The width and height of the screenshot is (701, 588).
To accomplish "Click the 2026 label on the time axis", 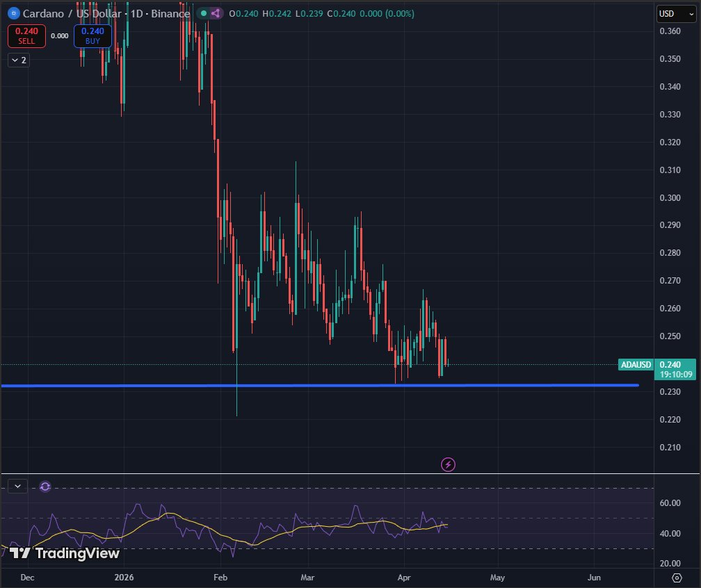I will [x=124, y=578].
